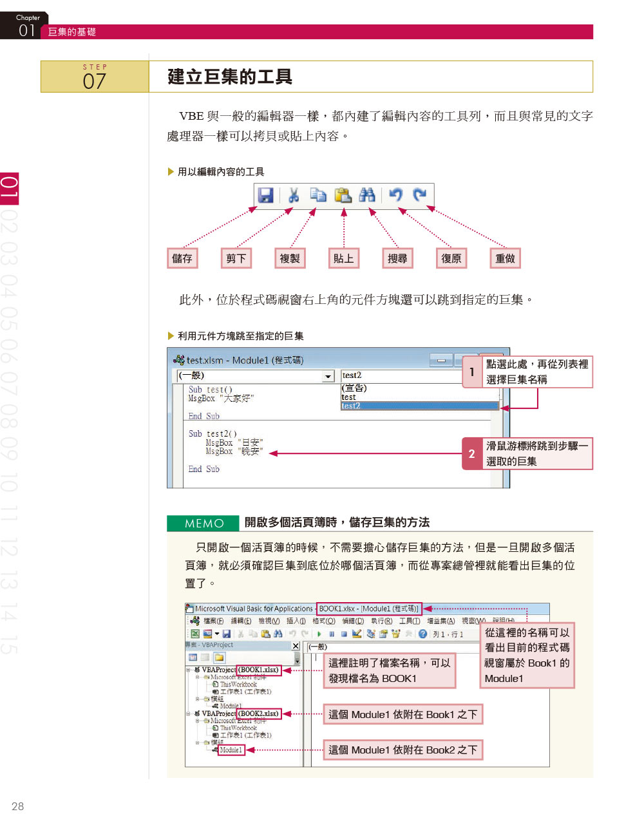Open the Insert UserForm dropdown arrow in VBA toolbar
Viewport: 644px width, 814px height.
216,634
